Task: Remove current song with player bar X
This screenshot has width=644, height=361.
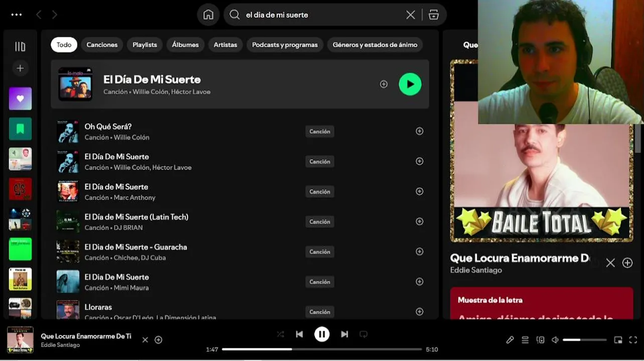Action: pos(145,340)
